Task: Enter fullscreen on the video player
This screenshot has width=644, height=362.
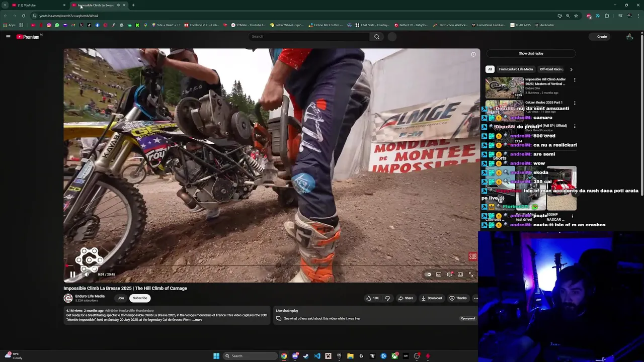Action: tap(471, 275)
